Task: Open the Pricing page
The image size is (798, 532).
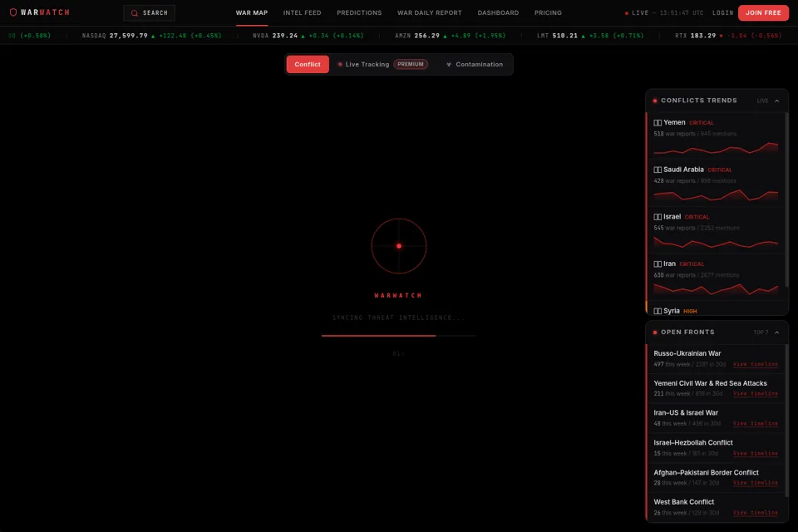Action: tap(548, 12)
